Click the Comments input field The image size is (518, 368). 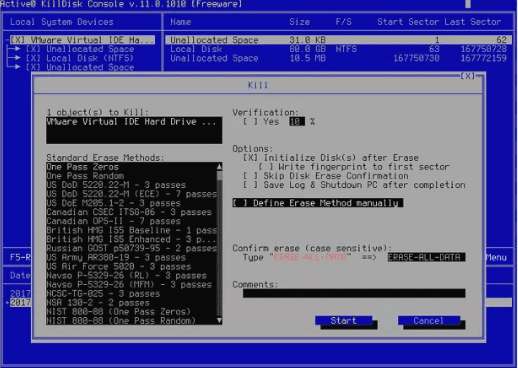click(354, 293)
